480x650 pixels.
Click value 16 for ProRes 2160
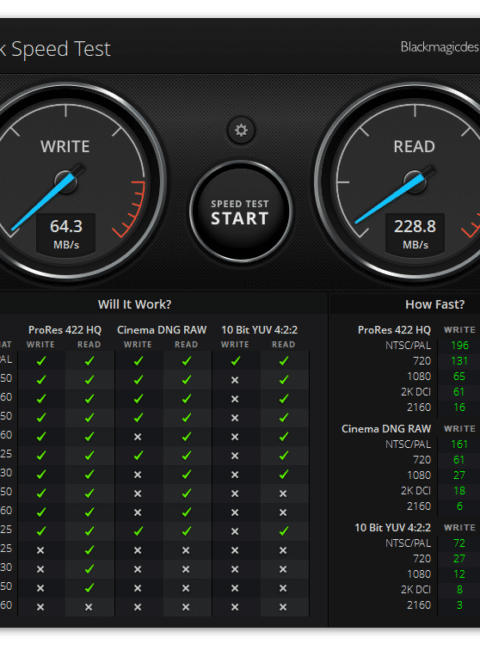(x=459, y=407)
